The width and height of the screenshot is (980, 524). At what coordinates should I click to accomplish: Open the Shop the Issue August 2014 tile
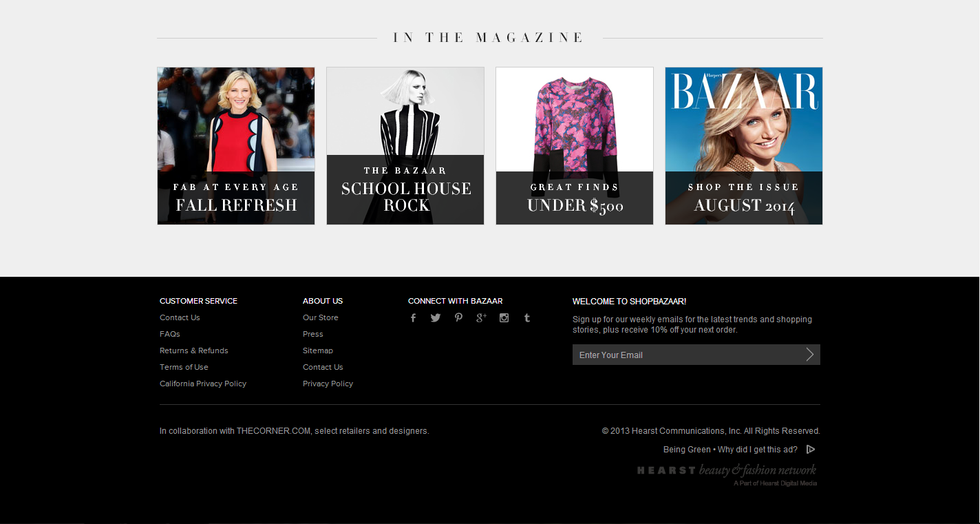(x=744, y=146)
